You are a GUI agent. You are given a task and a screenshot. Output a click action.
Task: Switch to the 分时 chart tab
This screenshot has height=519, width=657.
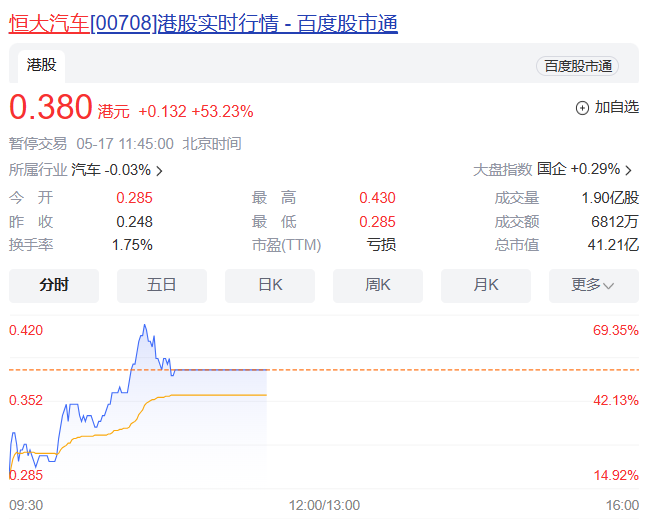[54, 286]
